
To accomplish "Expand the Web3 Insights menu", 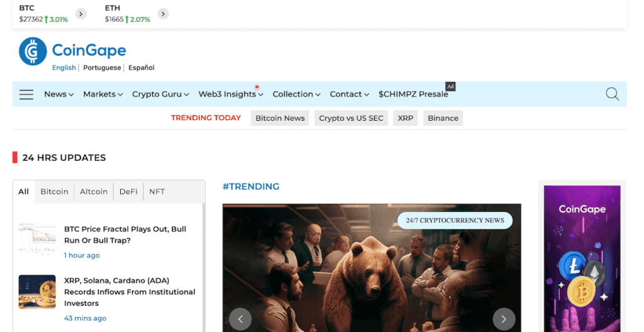I will (x=231, y=94).
